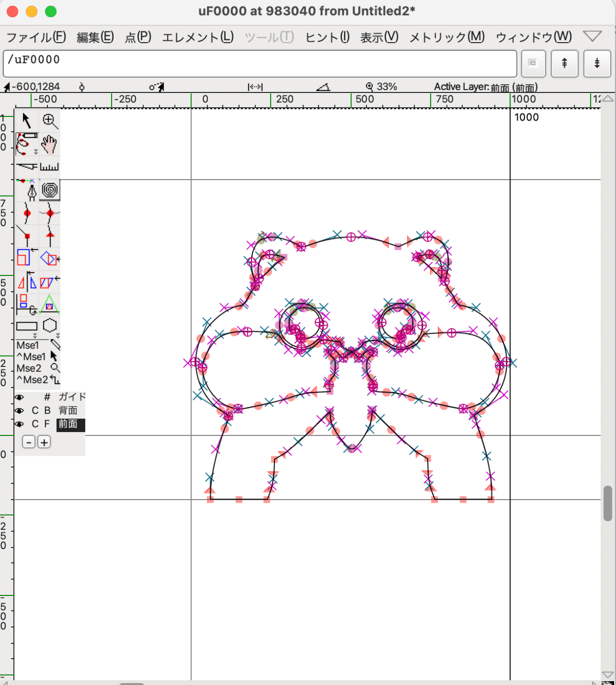Image resolution: width=616 pixels, height=685 pixels.
Task: Toggle visibility of ガイド layer
Action: click(19, 397)
